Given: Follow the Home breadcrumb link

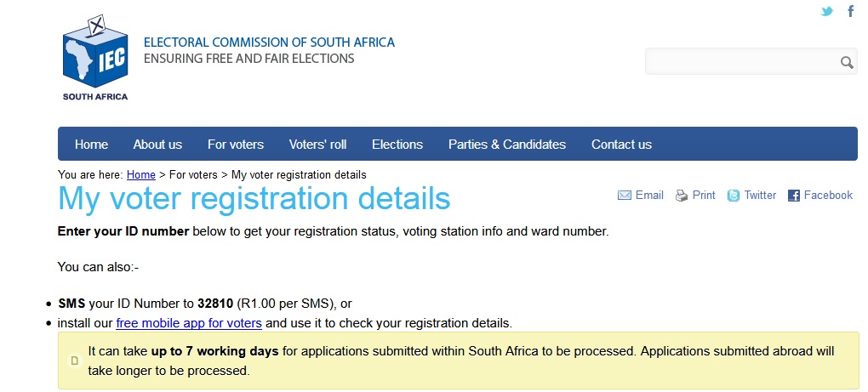Looking at the screenshot, I should pyautogui.click(x=141, y=175).
